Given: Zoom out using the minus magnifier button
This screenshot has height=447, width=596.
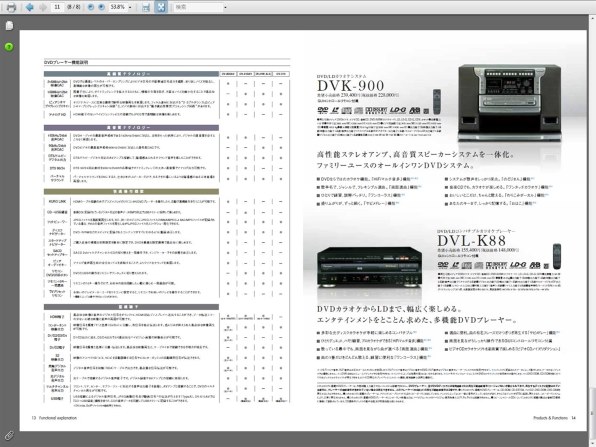Looking at the screenshot, I should click(x=91, y=7).
